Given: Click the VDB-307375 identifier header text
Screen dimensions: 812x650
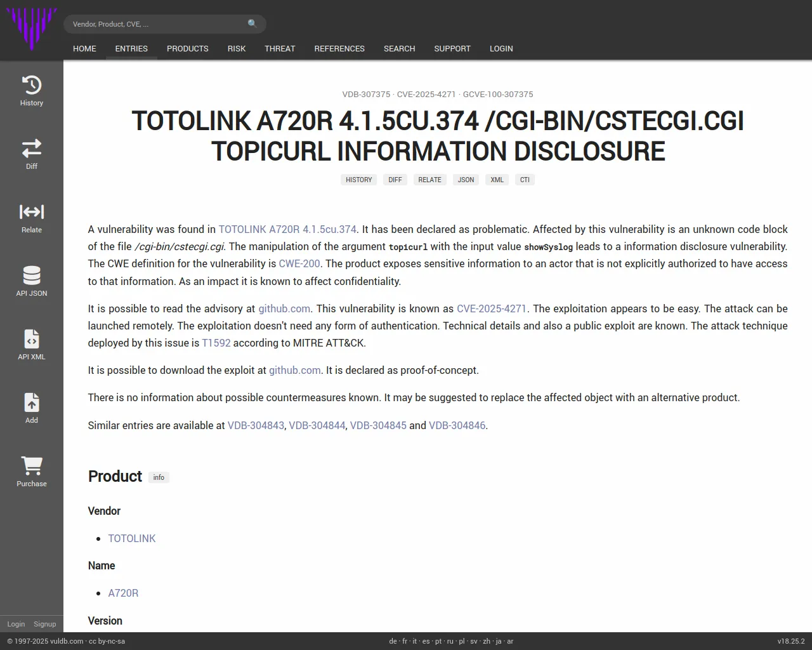Looking at the screenshot, I should click(366, 94).
